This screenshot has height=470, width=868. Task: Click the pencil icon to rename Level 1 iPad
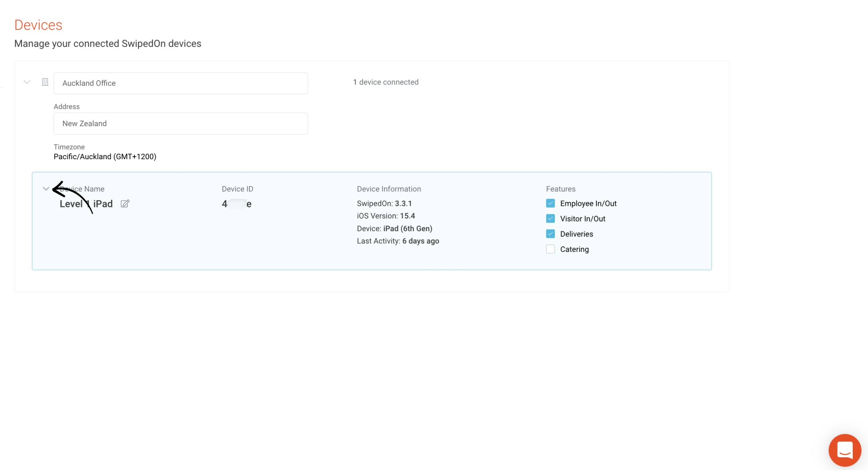(125, 204)
